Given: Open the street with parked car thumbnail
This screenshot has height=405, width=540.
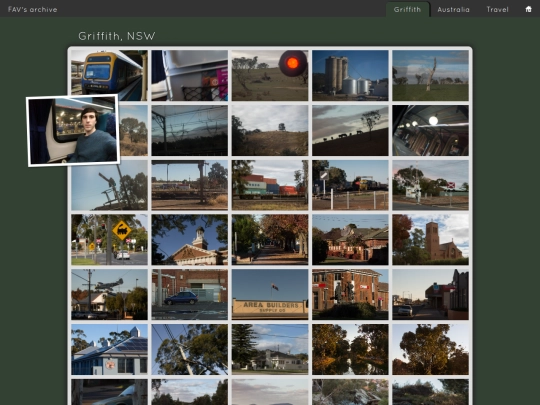Looking at the screenshot, I should [430, 294].
